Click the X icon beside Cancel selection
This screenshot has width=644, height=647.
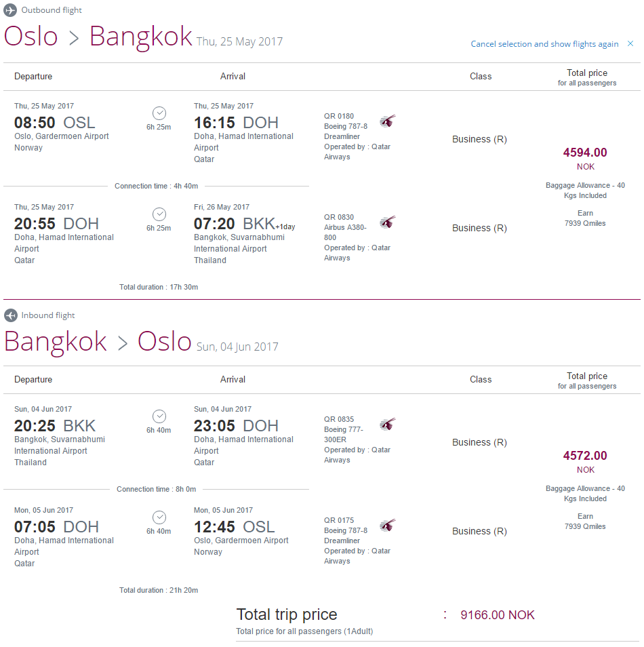coord(630,44)
